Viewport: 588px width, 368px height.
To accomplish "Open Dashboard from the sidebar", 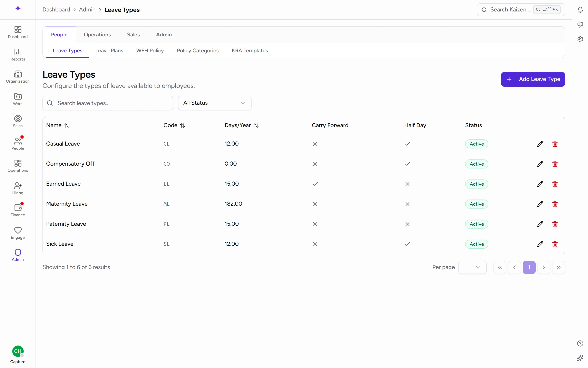I will 18,32.
